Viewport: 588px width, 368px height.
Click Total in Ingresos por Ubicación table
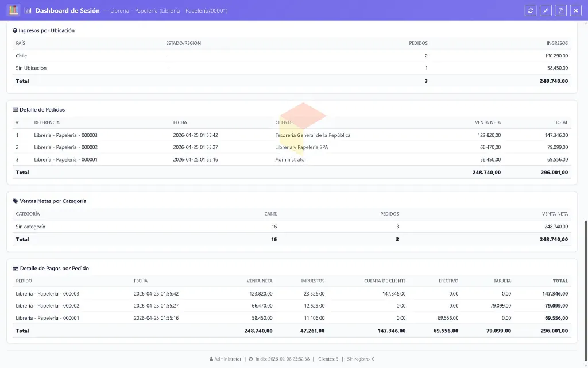pyautogui.click(x=22, y=80)
